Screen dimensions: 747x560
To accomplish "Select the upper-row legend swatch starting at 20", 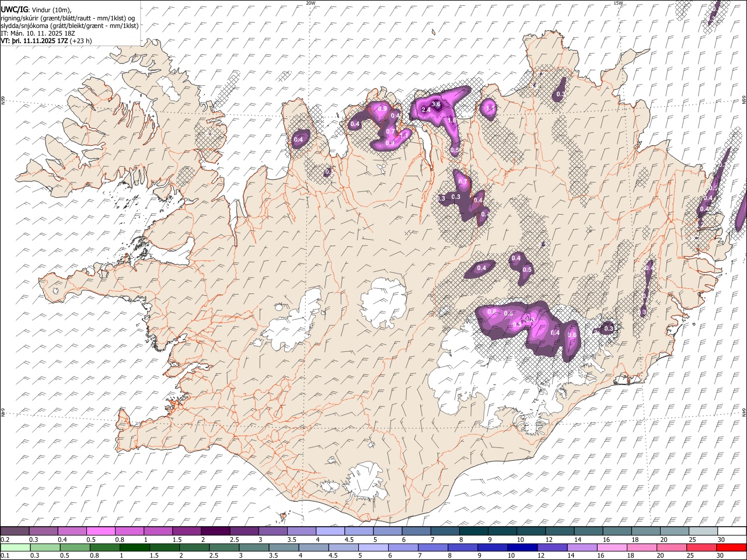I will [x=673, y=531].
